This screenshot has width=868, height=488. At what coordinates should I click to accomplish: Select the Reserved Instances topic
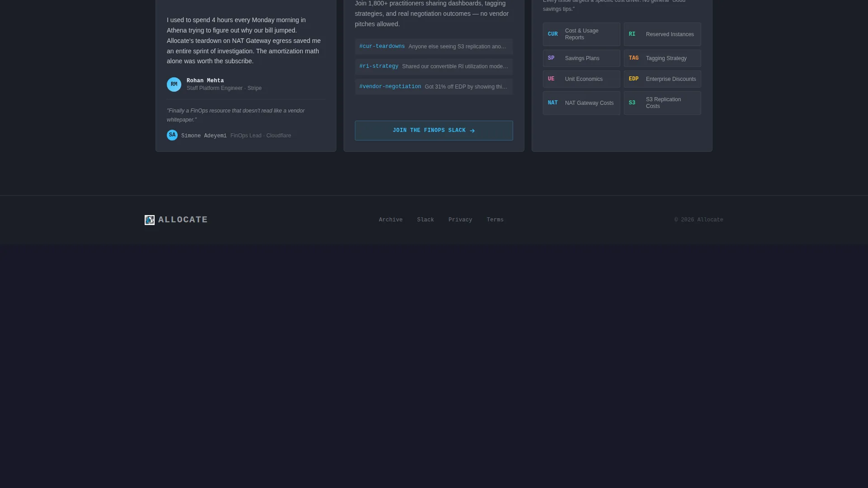(662, 34)
